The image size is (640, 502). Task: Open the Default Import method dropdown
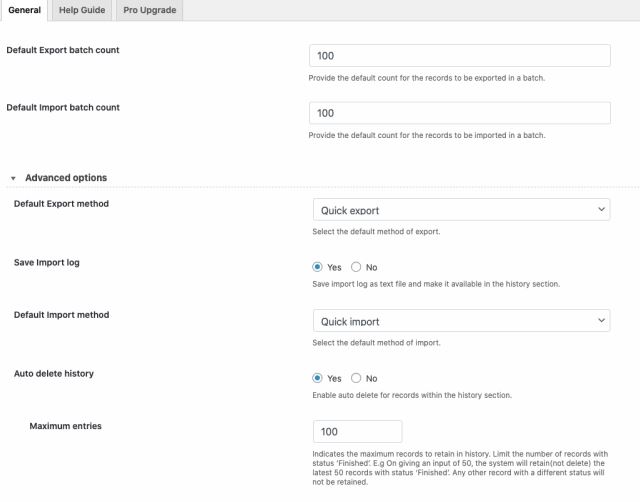[461, 321]
